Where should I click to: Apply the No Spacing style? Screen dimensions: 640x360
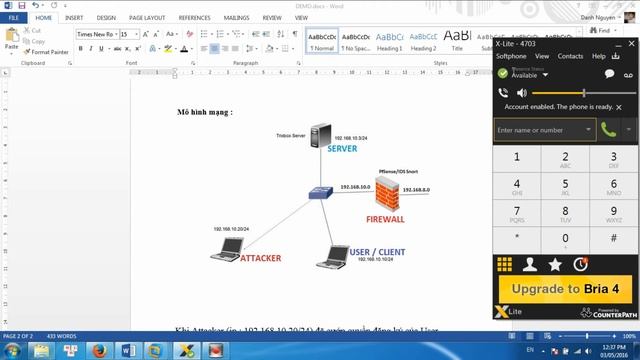click(356, 41)
